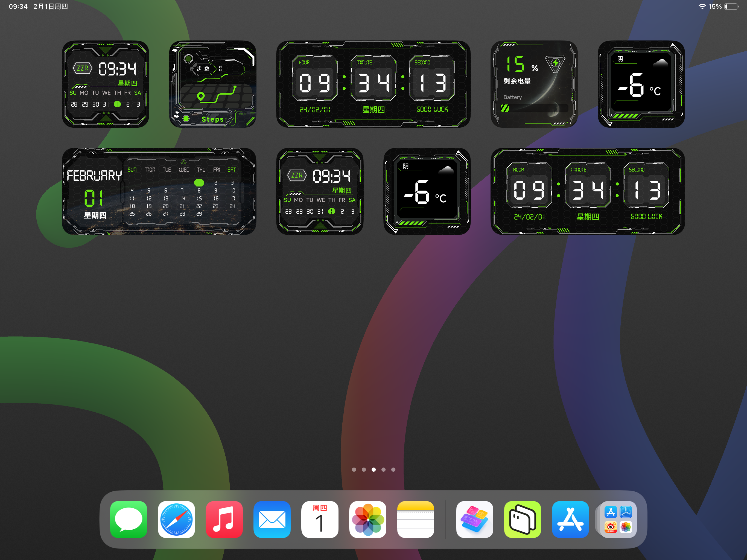Image resolution: width=747 pixels, height=560 pixels.
Task: Tap the ZZR badge in top-row clock widget
Action: (83, 68)
